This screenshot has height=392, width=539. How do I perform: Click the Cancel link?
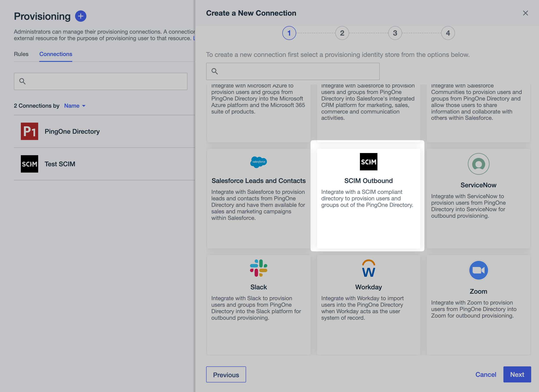(x=486, y=374)
